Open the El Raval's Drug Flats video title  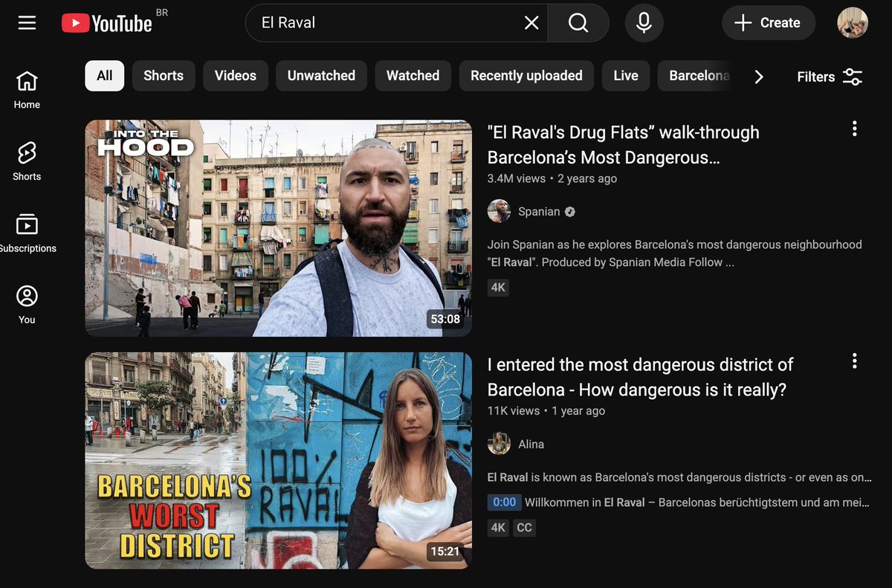[x=624, y=145]
